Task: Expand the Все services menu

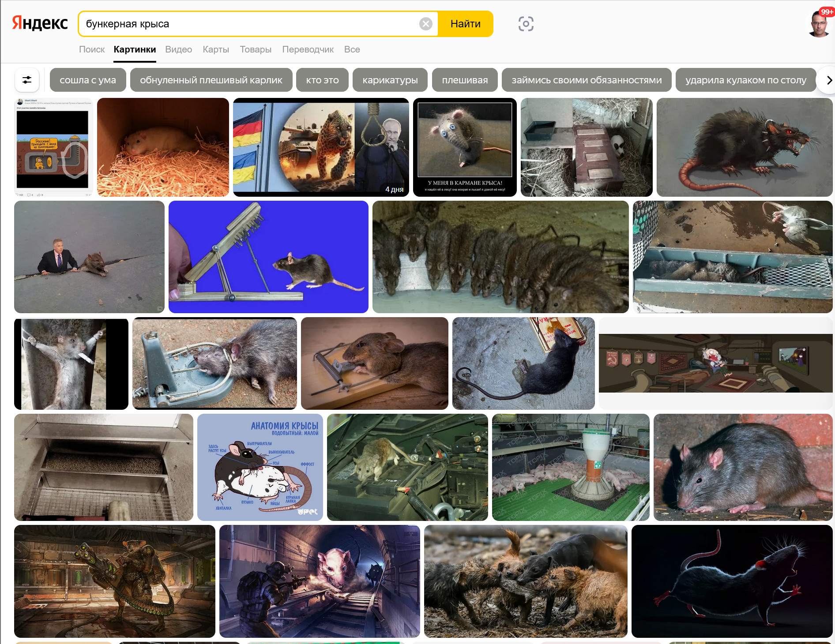Action: [352, 49]
